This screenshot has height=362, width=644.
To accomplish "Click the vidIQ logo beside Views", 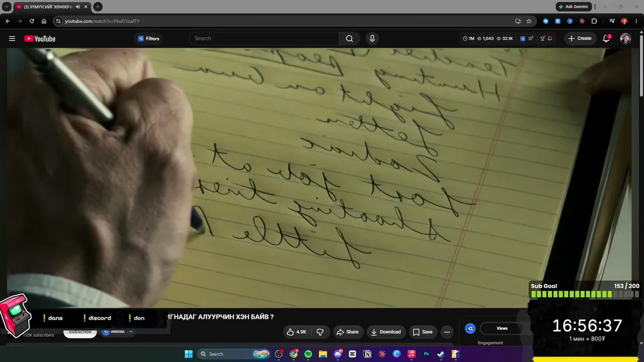I will pos(470,328).
